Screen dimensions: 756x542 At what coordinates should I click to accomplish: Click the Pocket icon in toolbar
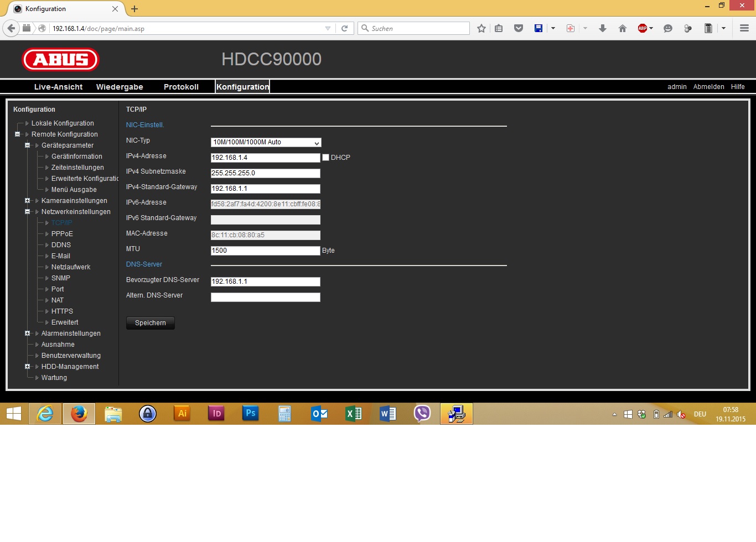519,28
